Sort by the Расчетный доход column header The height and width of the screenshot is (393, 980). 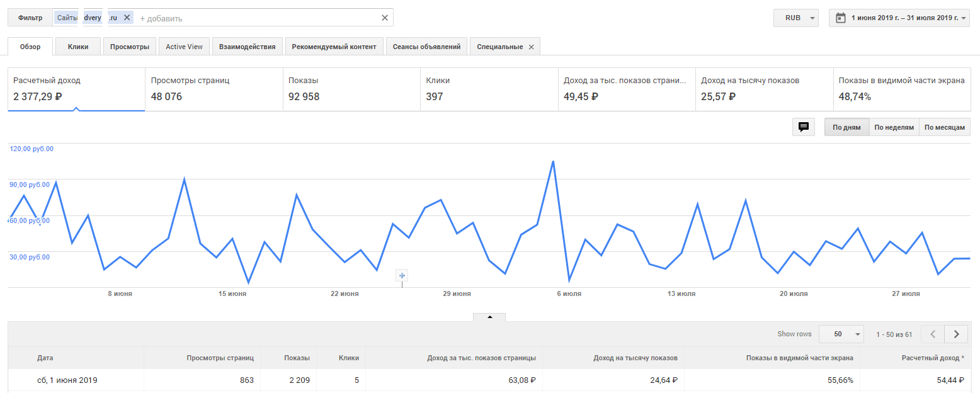tap(933, 358)
